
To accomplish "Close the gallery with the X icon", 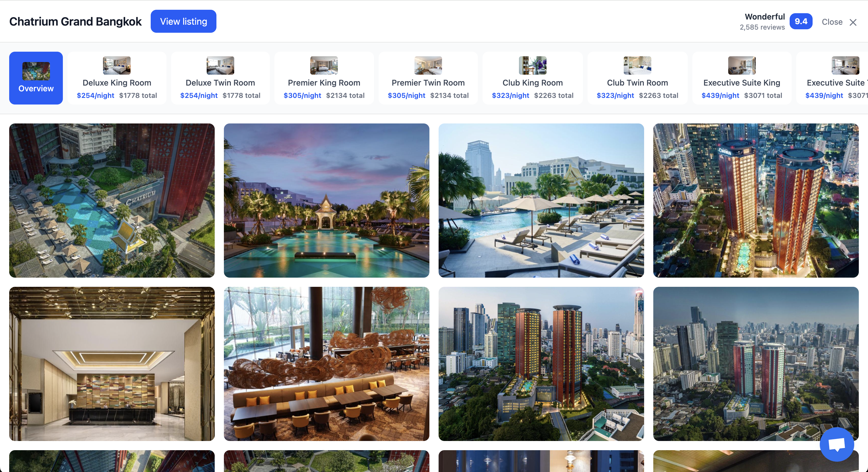I will click(853, 22).
